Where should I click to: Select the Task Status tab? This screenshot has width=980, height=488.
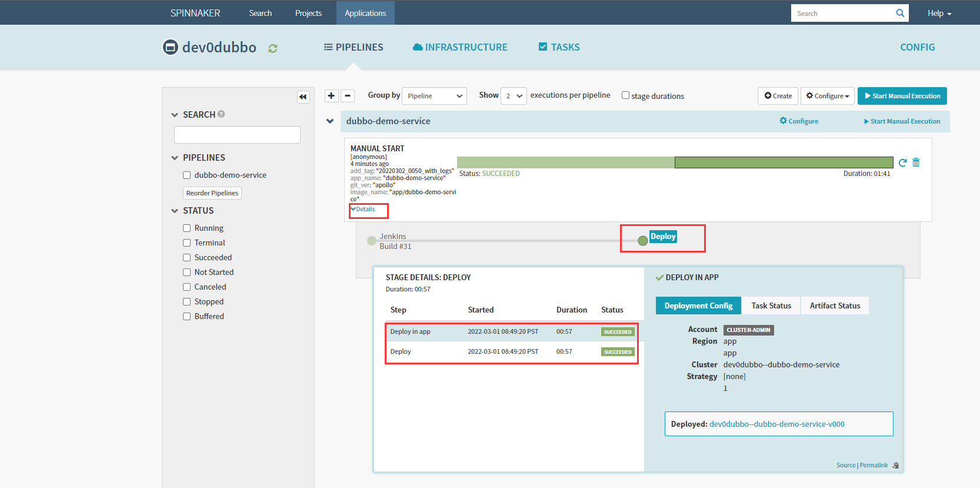tap(771, 306)
